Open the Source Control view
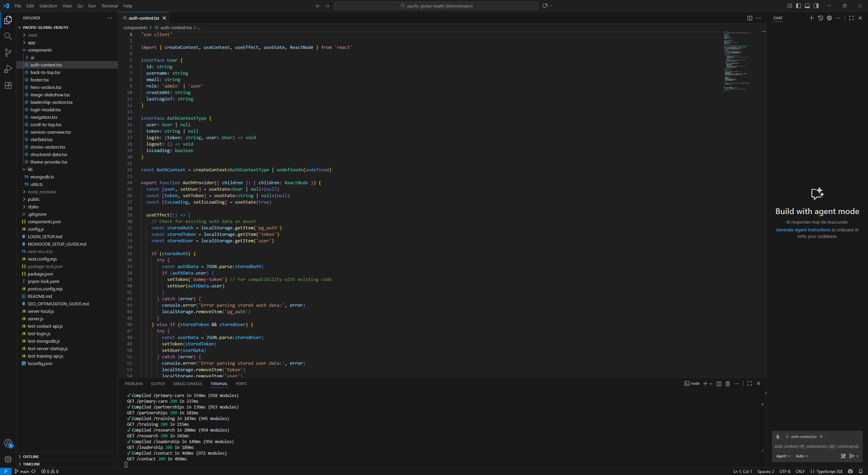Image resolution: width=868 pixels, height=475 pixels. (8, 52)
